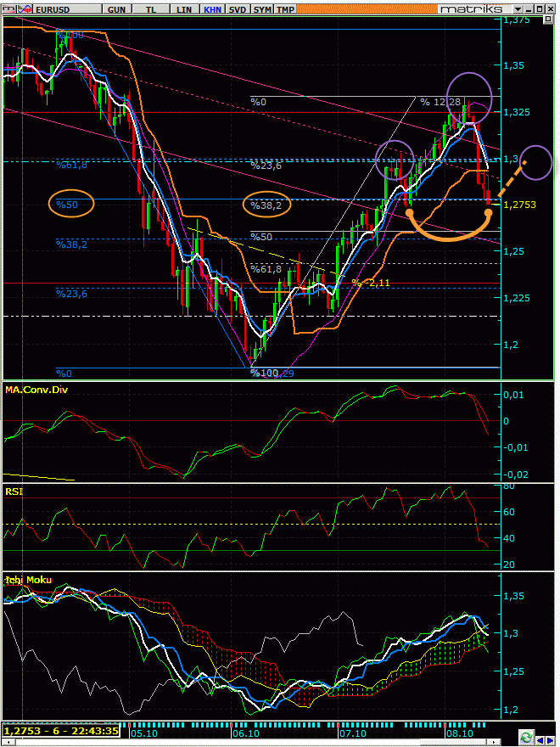The image size is (560, 747).
Task: Select the GUN daily period tab
Action: click(x=122, y=8)
